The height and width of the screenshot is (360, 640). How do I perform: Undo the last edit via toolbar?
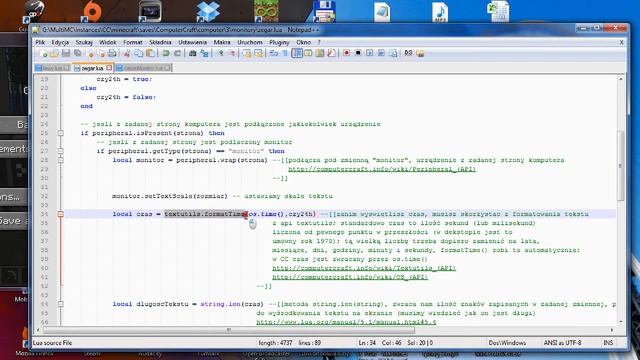pos(165,53)
